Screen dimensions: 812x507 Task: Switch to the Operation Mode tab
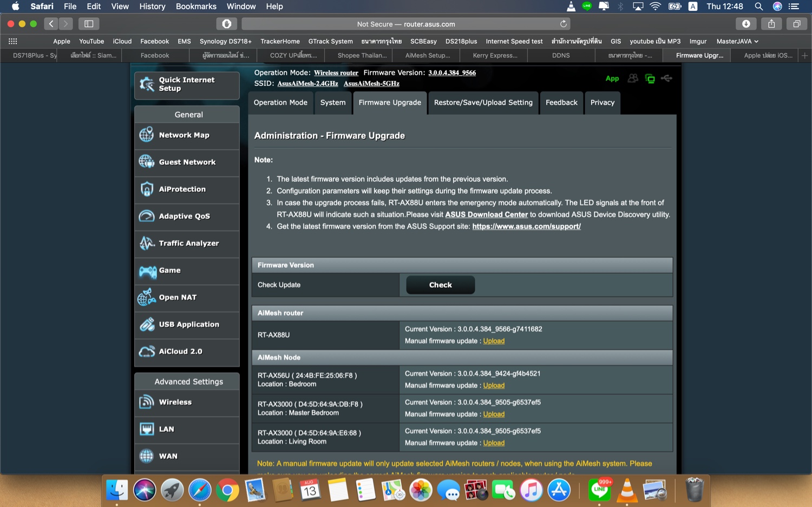coord(280,103)
